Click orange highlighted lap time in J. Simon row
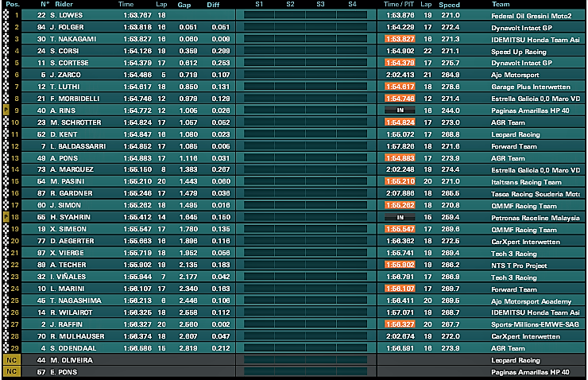The image size is (588, 380). click(400, 205)
